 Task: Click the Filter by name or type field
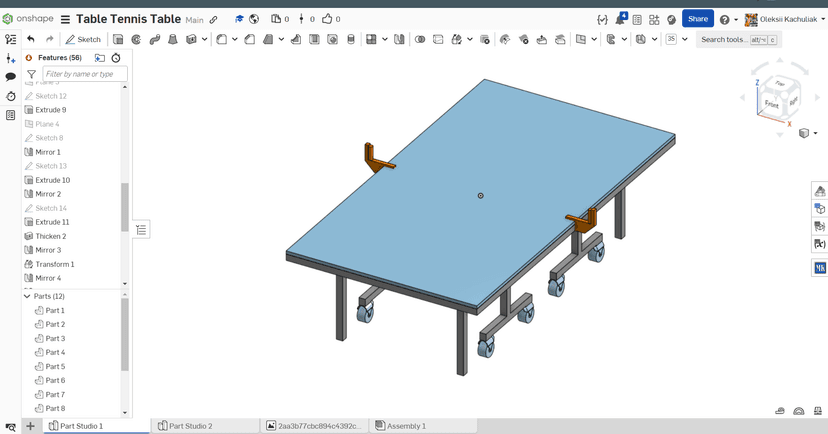click(x=84, y=74)
